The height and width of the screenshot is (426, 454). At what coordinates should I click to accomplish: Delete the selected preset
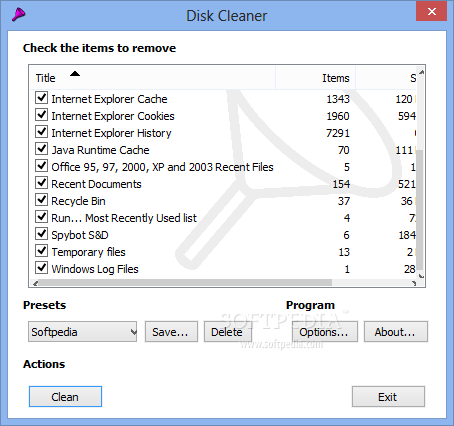(228, 332)
